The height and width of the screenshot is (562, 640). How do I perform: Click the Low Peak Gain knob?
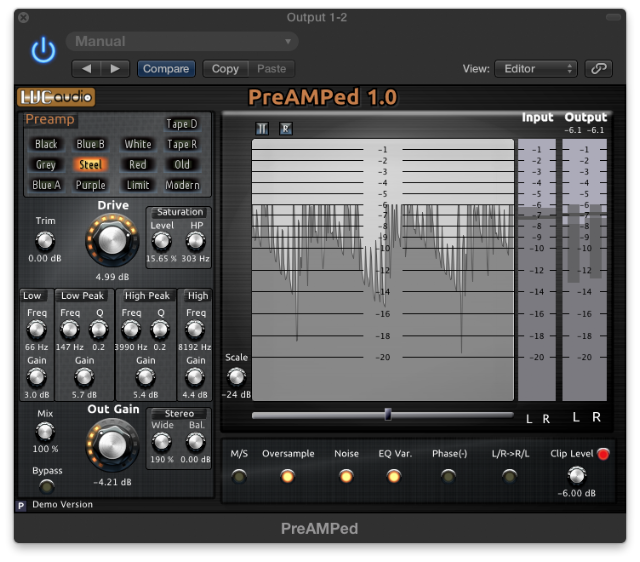(84, 377)
